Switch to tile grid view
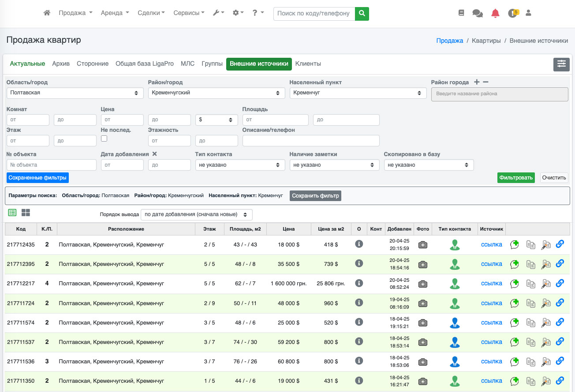The height and width of the screenshot is (392, 575). point(26,213)
